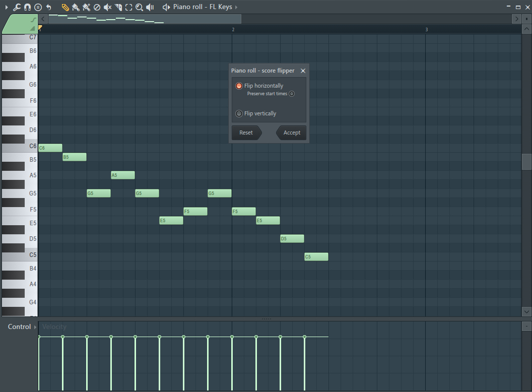
Task: Click the score flipper dialog title bar
Action: coord(263,71)
